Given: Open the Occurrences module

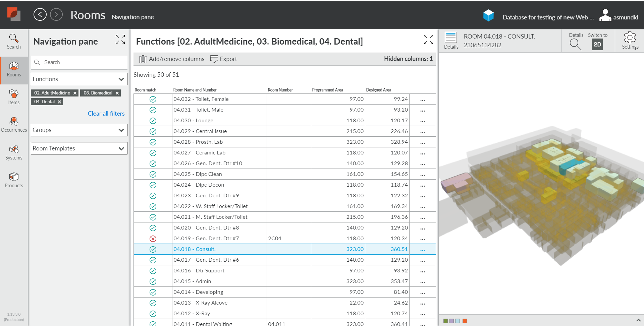Looking at the screenshot, I should click(x=14, y=124).
